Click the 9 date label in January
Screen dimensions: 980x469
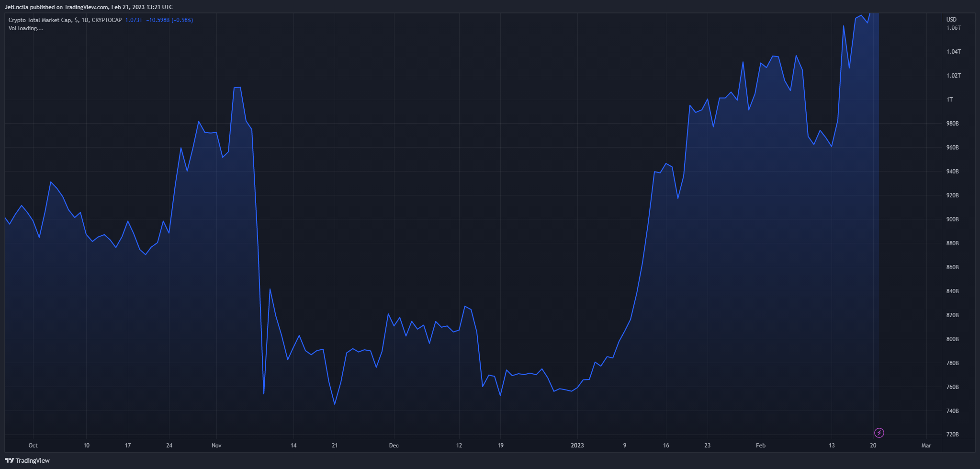[x=625, y=446]
